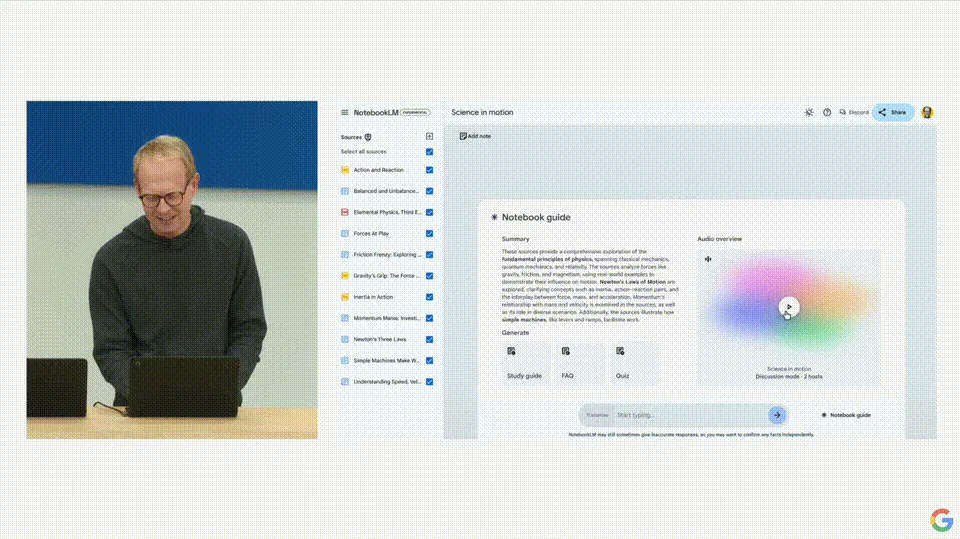This screenshot has height=539, width=960.
Task: Uncheck the Inertia in Action checkbox
Action: pos(429,297)
